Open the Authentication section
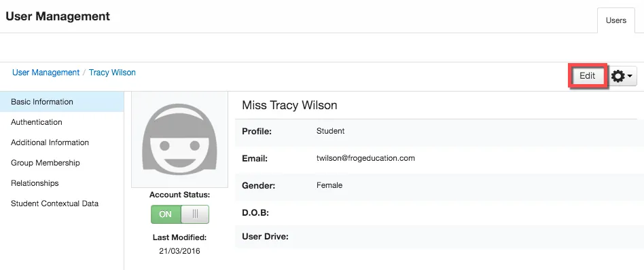Screen dimensions: 644x270 click(x=37, y=122)
